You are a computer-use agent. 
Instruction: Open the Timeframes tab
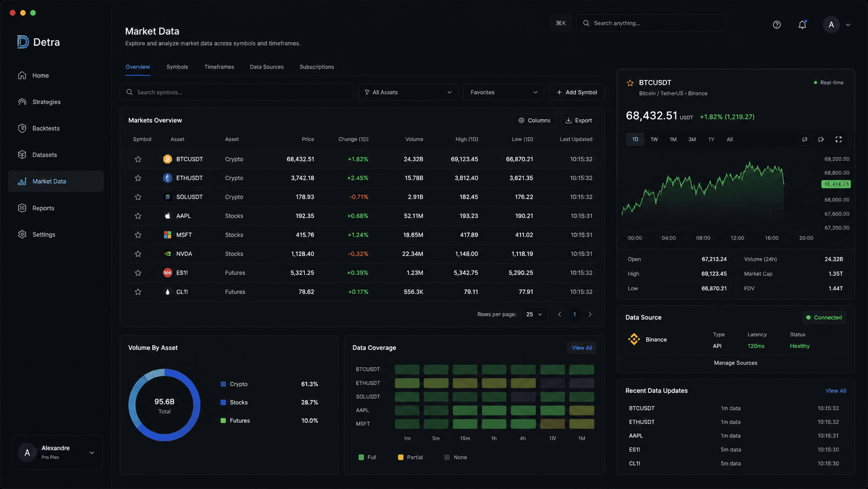click(x=219, y=67)
